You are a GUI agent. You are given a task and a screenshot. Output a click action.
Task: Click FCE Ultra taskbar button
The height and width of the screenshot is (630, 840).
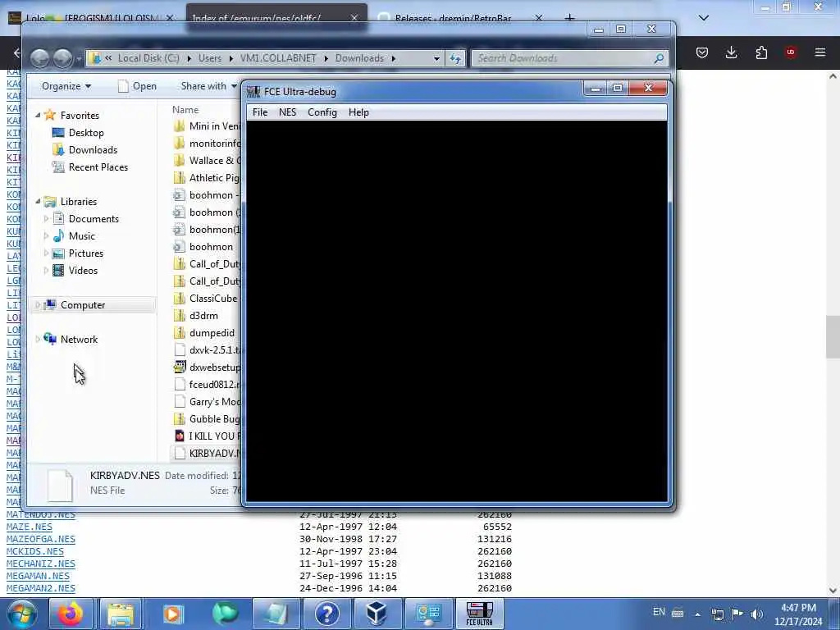[479, 614]
